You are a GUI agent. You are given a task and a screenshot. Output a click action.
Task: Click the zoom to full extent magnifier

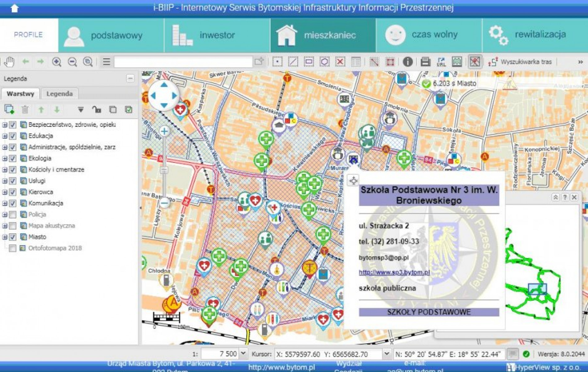pyautogui.click(x=88, y=62)
